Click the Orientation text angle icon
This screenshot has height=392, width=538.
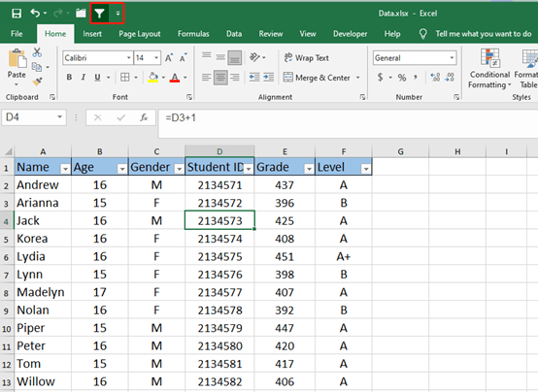(x=254, y=57)
